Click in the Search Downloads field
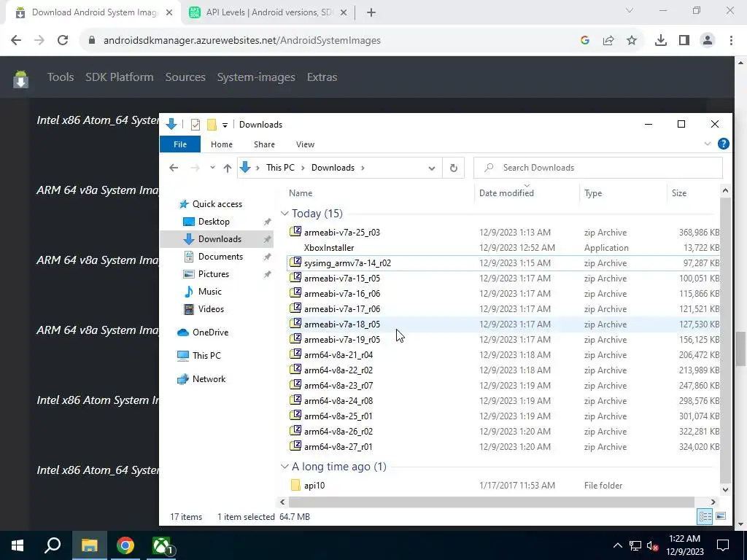The width and height of the screenshot is (747, 560). (598, 168)
